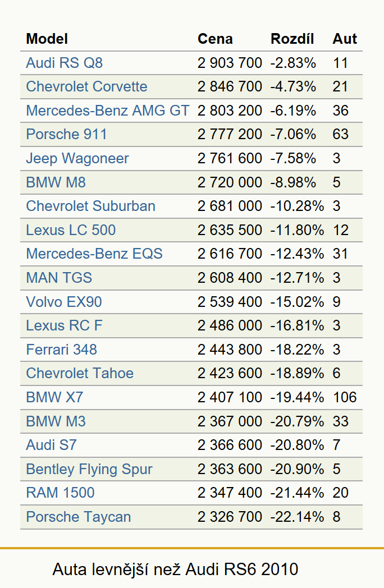The width and height of the screenshot is (384, 588).
Task: Click the Jeep Wagoneer link
Action: coord(77,158)
